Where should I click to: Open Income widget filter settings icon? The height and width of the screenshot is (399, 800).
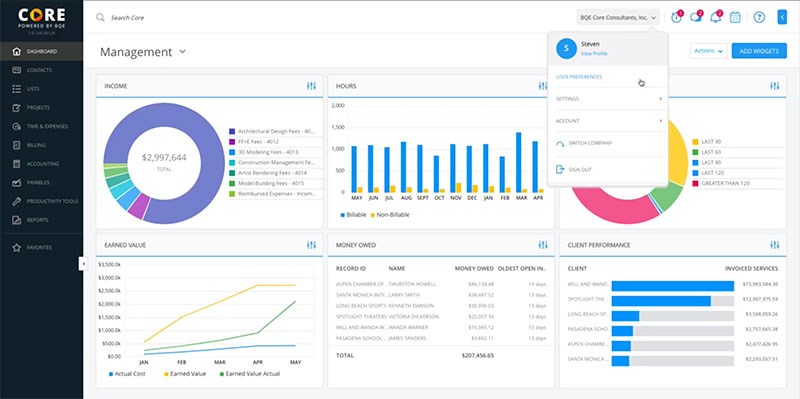coord(311,86)
